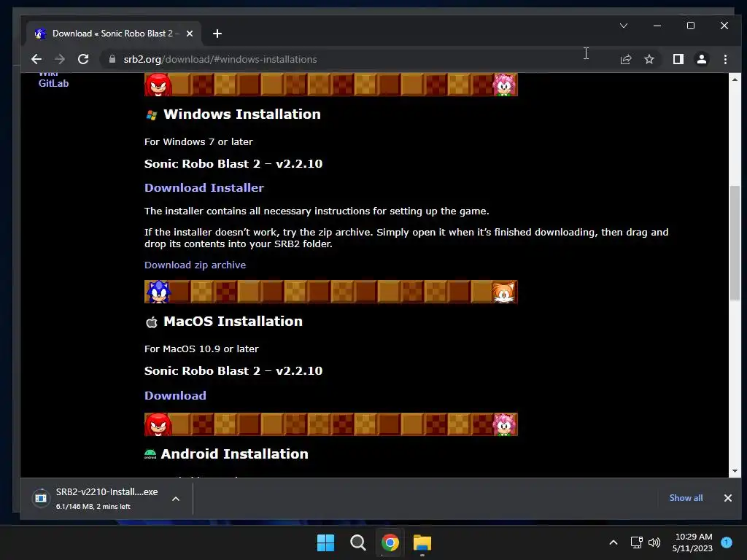Close the downloads bar
Screen dimensions: 747x560
tap(727, 497)
